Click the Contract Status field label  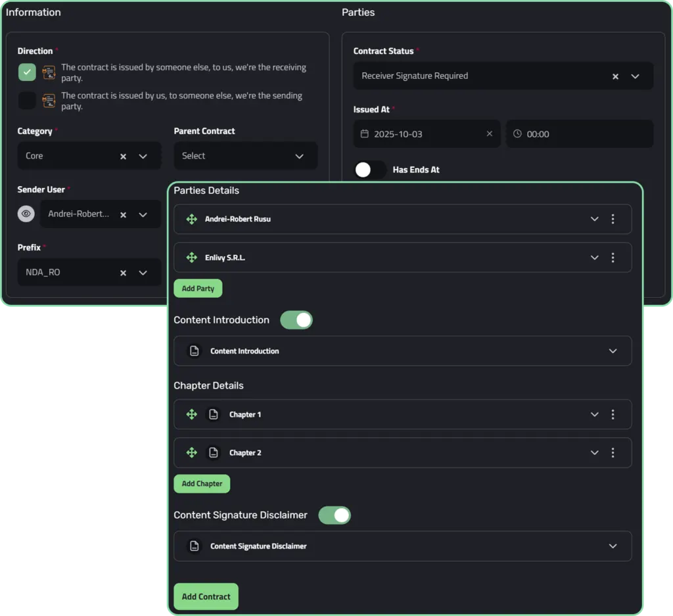383,51
